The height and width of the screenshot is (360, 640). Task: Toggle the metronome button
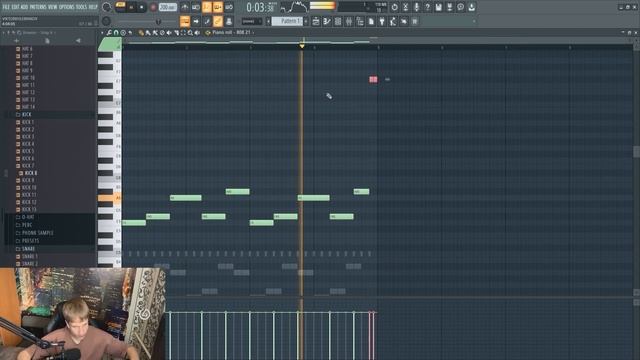click(184, 7)
